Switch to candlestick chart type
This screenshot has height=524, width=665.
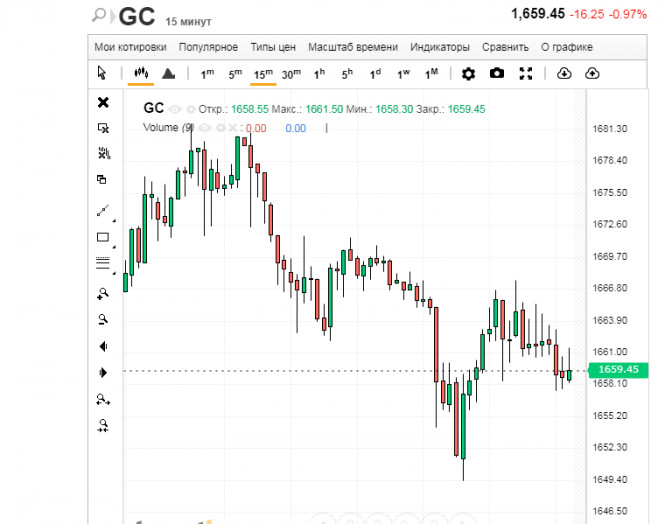tap(141, 73)
